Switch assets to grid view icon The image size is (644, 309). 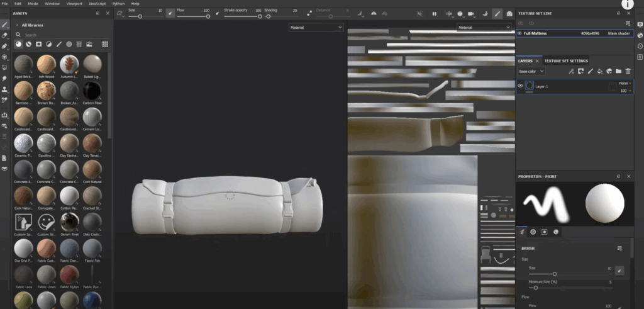click(x=105, y=44)
